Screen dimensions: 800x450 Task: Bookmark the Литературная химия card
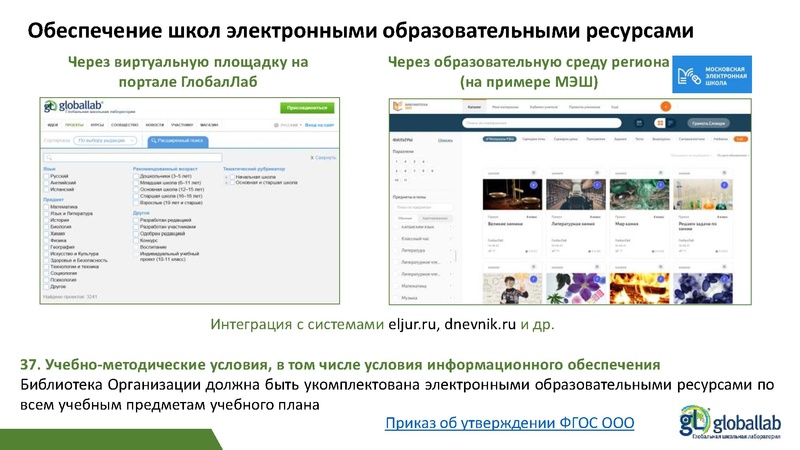point(597,173)
